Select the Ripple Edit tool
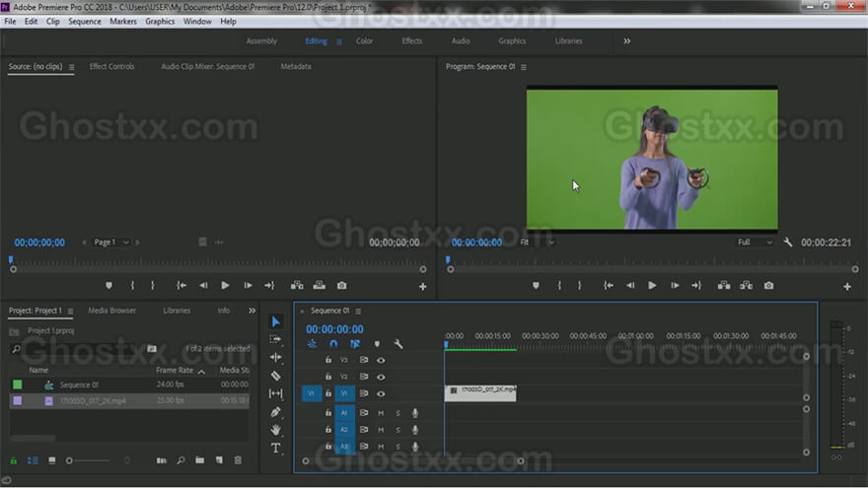 click(275, 358)
